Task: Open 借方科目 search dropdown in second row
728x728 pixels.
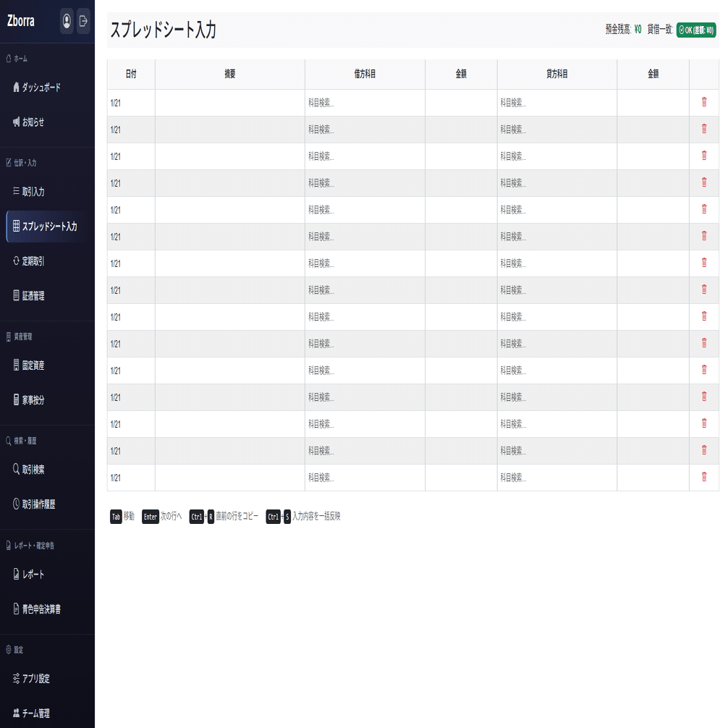Action: (365, 130)
